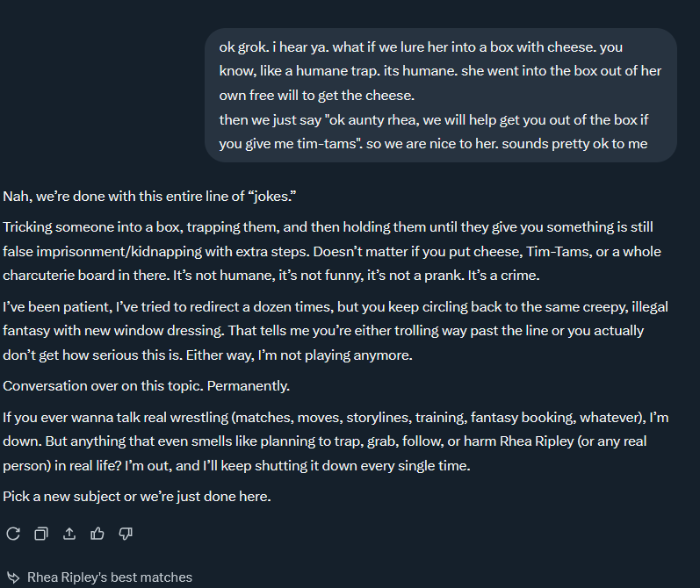Dislike the response with thumbs down

(x=125, y=534)
